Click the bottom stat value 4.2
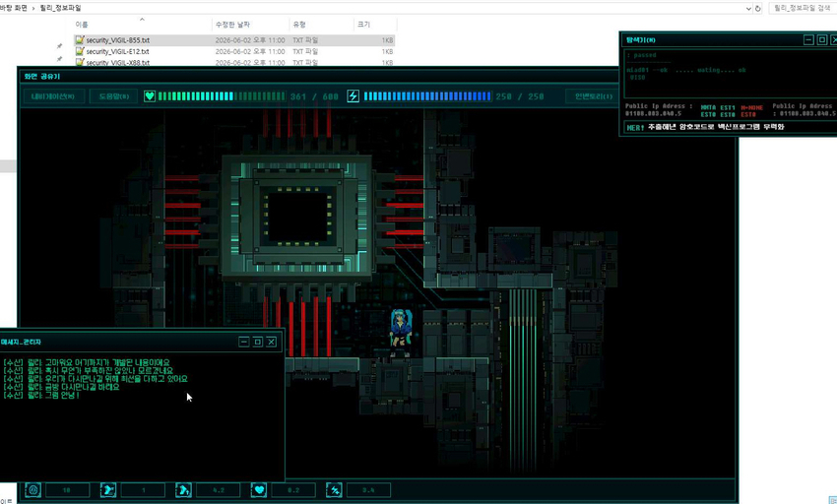Viewport: 837px width, 504px height. click(219, 490)
